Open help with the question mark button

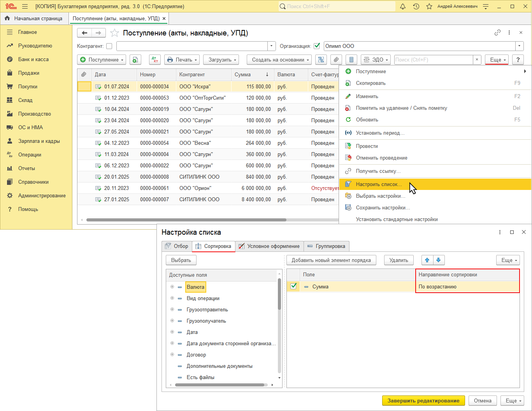coord(518,60)
